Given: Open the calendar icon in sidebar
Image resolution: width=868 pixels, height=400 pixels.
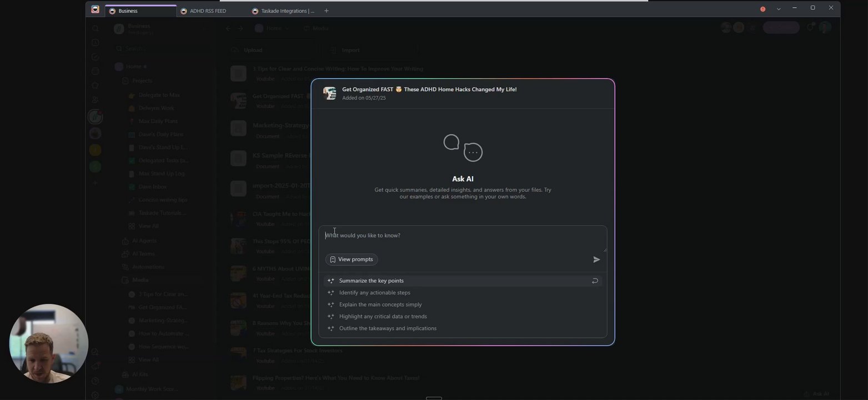Looking at the screenshot, I should 95,71.
